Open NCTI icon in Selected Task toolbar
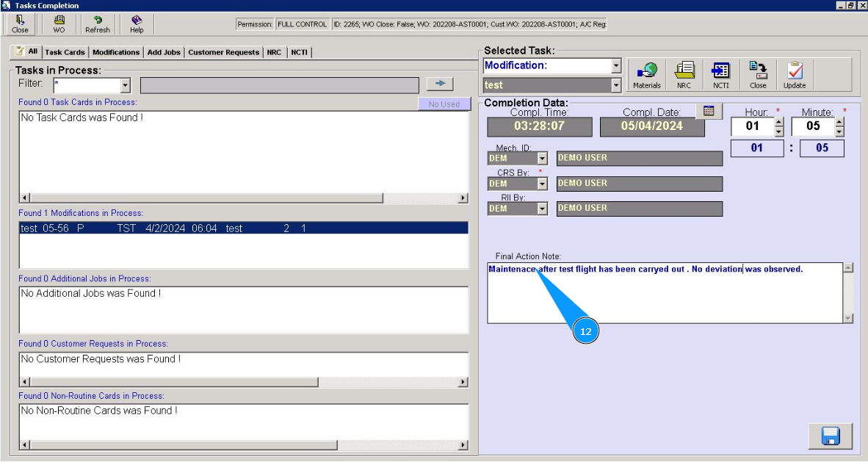This screenshot has width=868, height=462. tap(720, 75)
